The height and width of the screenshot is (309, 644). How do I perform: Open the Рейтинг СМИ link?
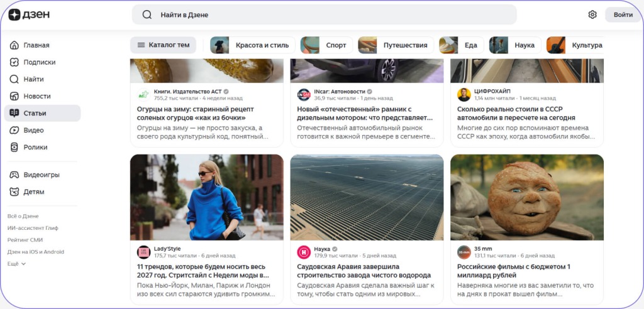(x=25, y=240)
